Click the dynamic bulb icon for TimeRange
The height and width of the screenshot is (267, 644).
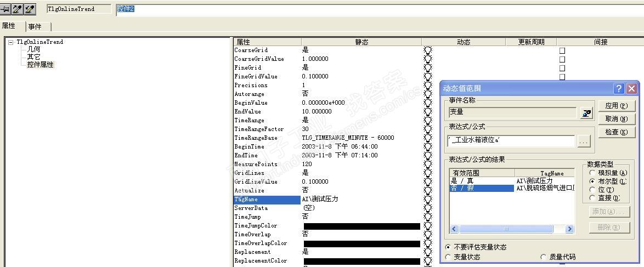[427, 121]
